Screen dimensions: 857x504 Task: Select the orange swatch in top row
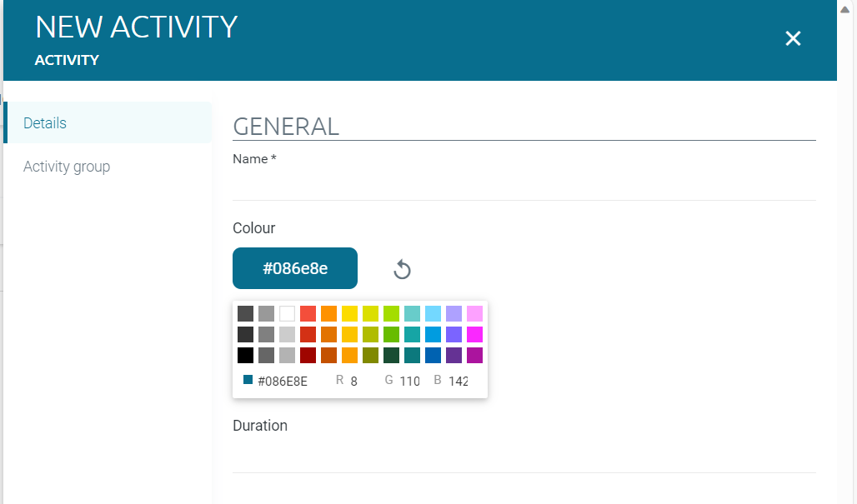328,313
